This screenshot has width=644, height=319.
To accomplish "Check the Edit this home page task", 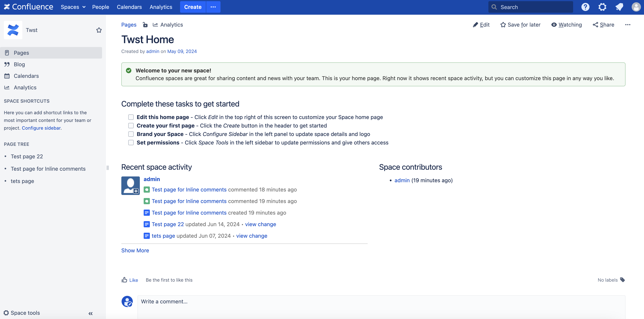I will [x=131, y=117].
